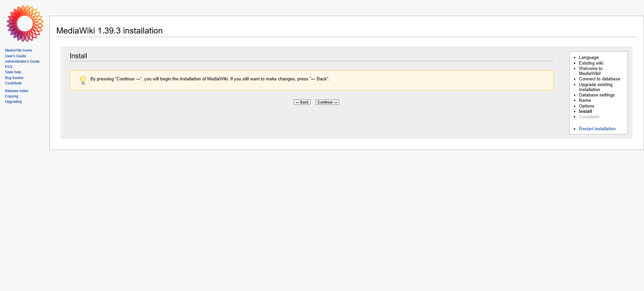Open the User's Guide link

(15, 56)
